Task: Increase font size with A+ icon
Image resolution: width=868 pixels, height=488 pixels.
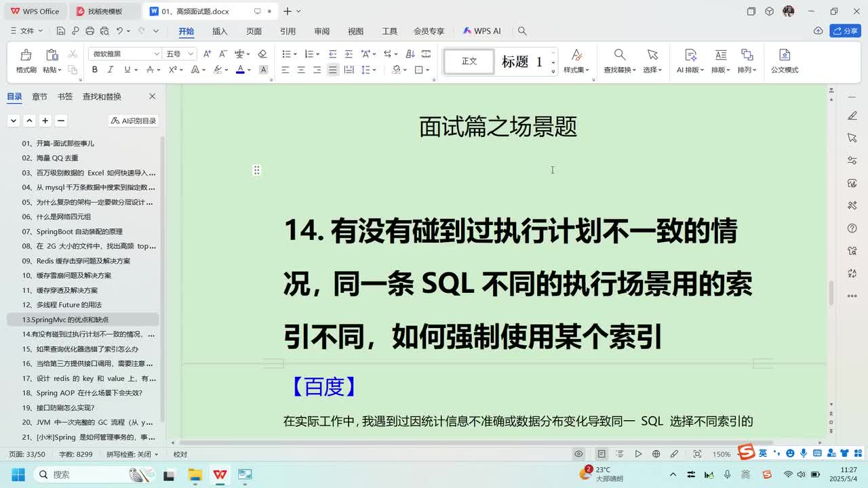Action: [208, 54]
